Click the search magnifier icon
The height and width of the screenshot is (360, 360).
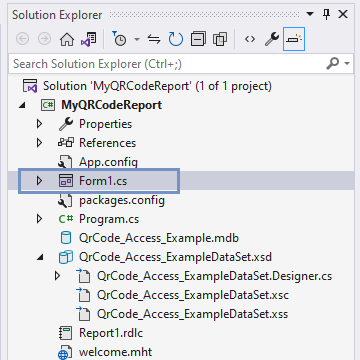pyautogui.click(x=333, y=63)
